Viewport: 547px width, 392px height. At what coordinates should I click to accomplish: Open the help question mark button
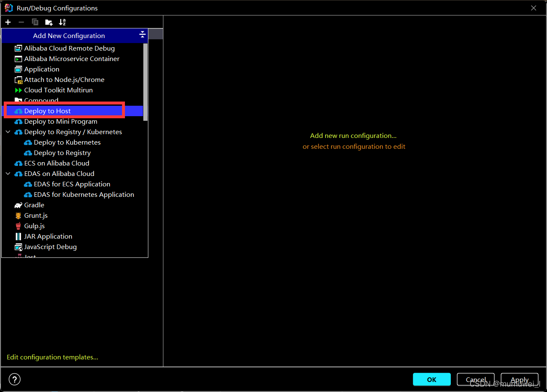pyautogui.click(x=15, y=379)
